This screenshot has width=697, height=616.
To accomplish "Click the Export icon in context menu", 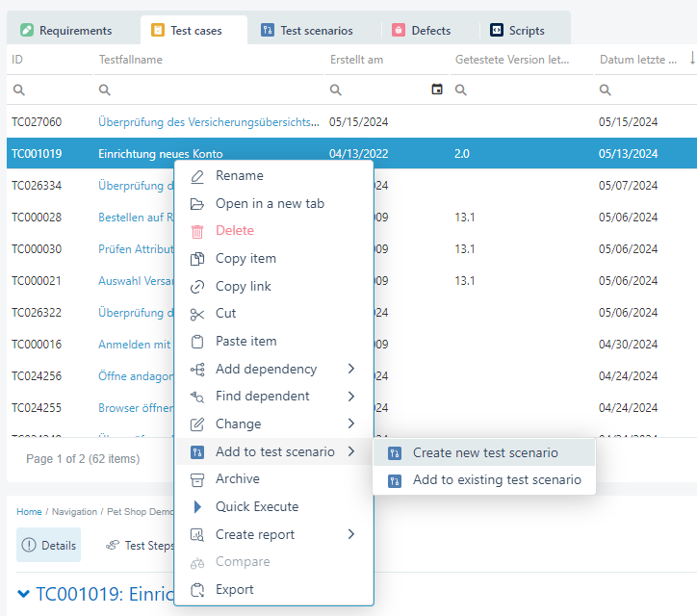I will (x=197, y=590).
